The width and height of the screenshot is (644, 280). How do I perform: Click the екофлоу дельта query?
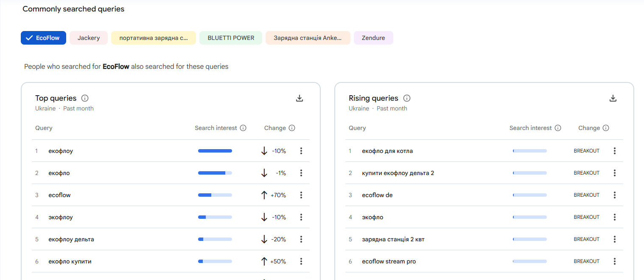coord(71,239)
